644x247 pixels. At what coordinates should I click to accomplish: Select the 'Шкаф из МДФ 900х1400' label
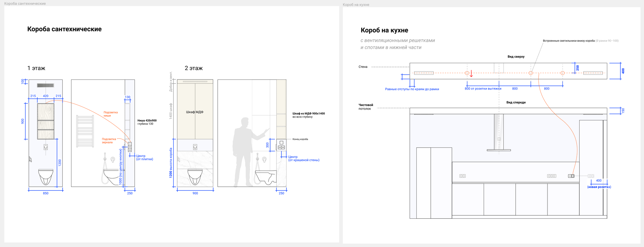(308, 113)
